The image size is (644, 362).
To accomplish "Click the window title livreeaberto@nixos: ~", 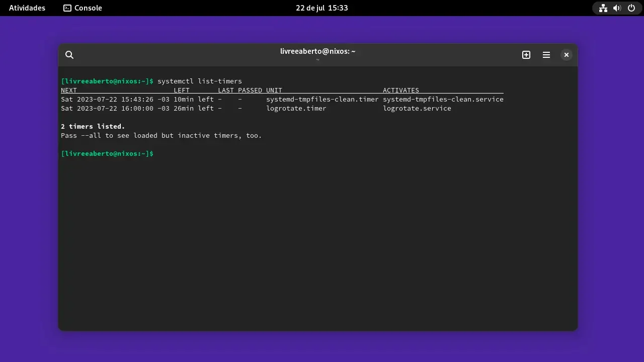I will (318, 51).
